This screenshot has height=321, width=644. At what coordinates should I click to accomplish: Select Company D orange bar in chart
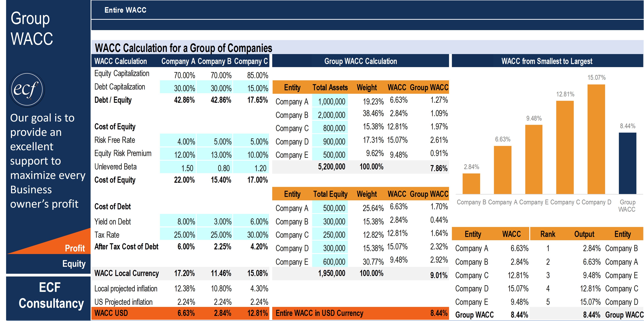pos(596,139)
